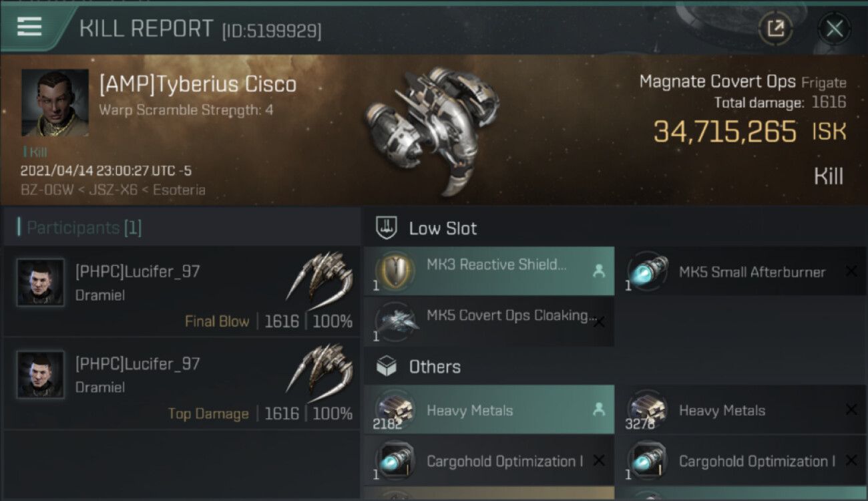
Task: Click the Magnate Covert Ops ship image
Action: 431,127
